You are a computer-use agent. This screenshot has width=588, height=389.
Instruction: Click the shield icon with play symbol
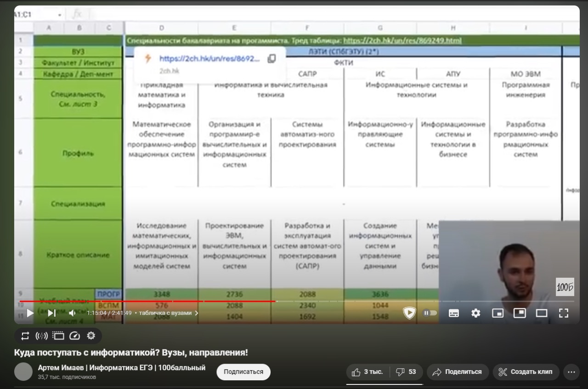click(x=408, y=313)
